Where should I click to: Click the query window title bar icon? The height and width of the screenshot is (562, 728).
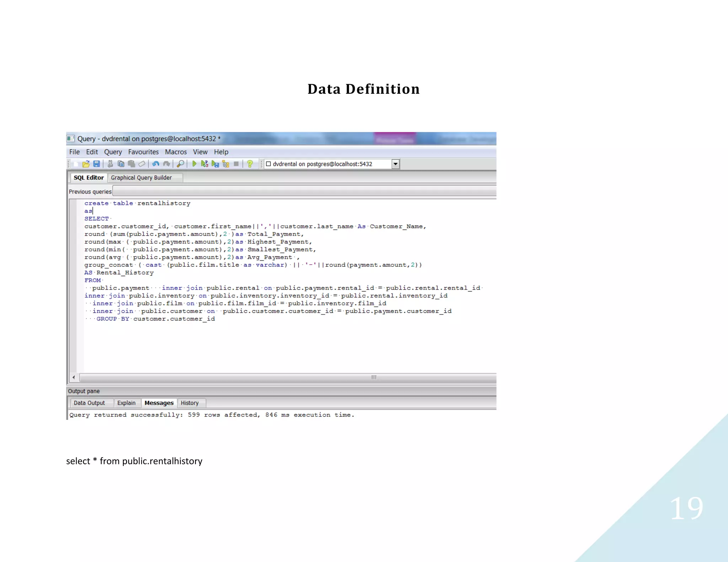click(x=71, y=139)
